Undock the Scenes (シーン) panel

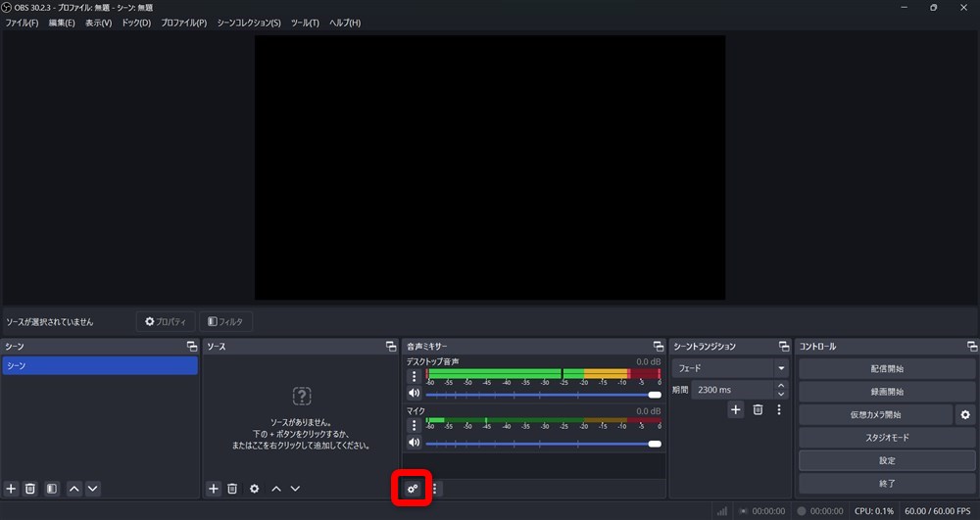point(192,347)
